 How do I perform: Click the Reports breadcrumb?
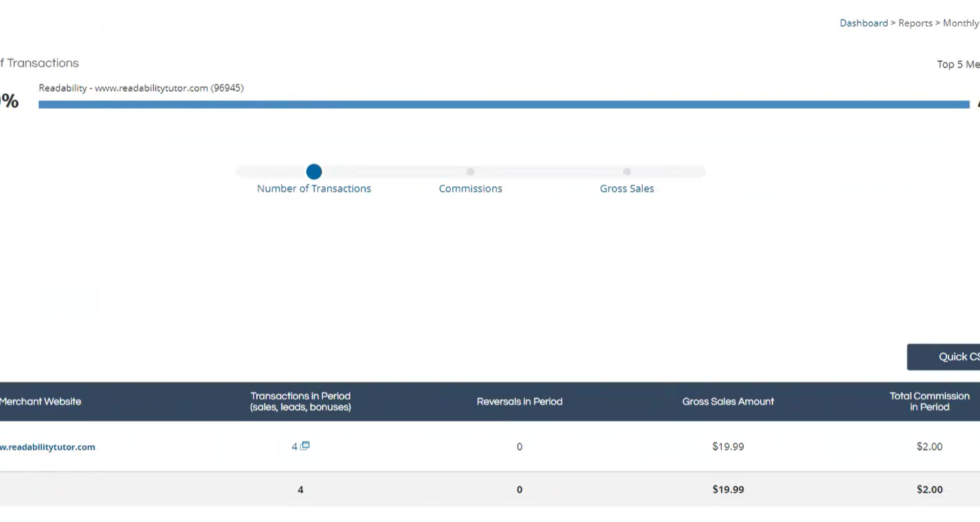coord(915,23)
